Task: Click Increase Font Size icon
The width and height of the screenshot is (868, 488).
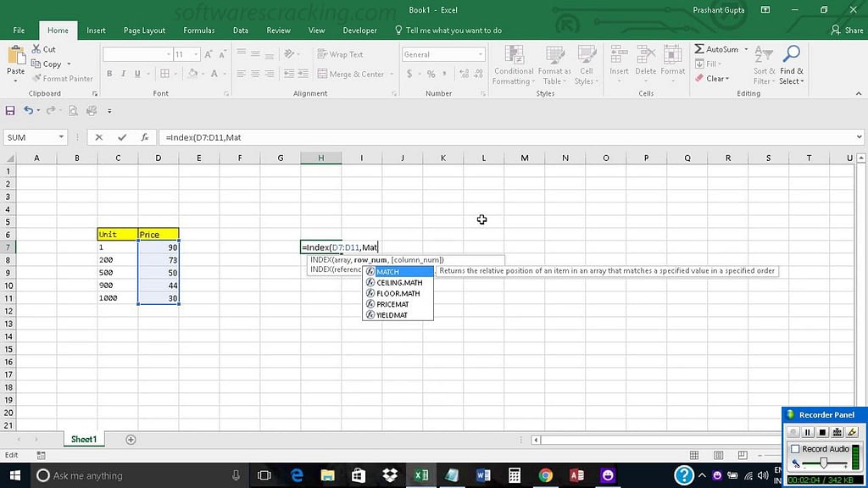Action: (209, 54)
